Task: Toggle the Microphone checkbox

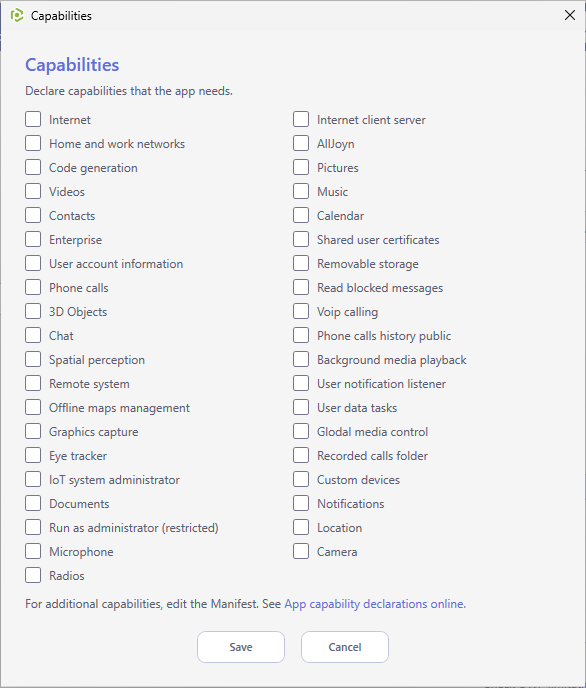Action: tap(33, 552)
